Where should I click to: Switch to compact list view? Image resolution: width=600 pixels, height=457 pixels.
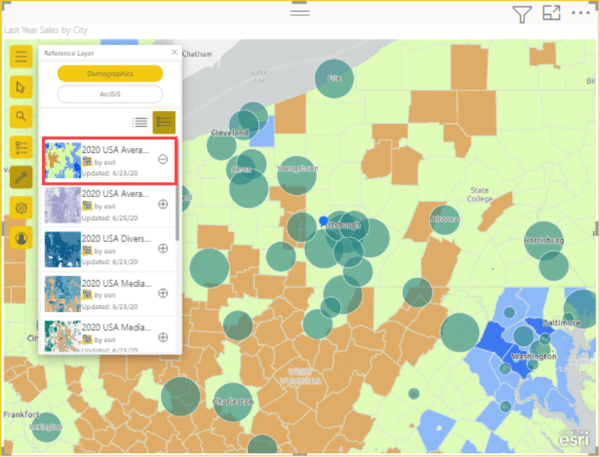click(141, 122)
